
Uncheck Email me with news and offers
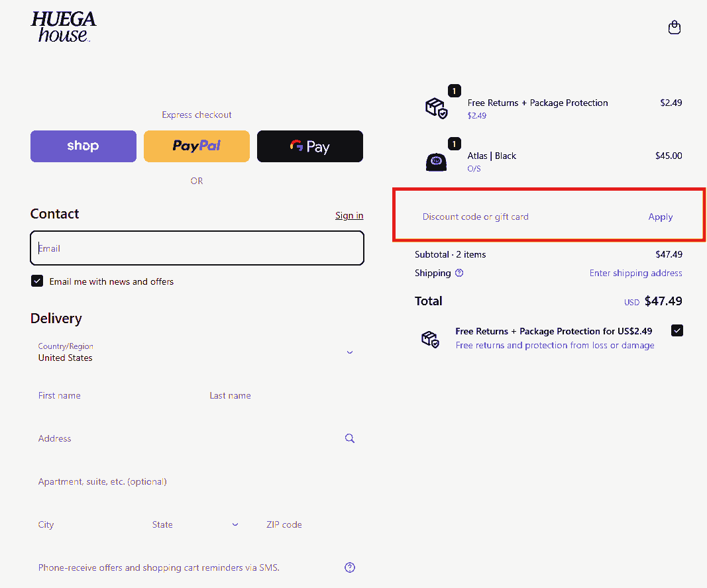37,281
